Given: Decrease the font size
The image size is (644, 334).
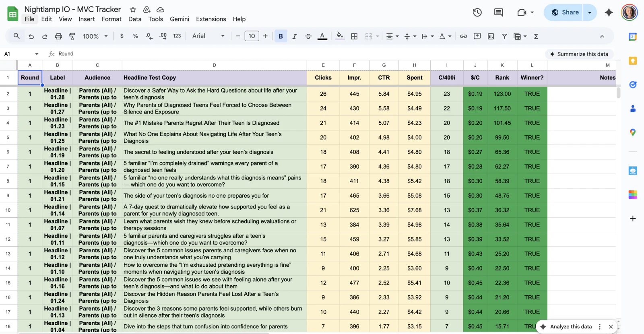Looking at the screenshot, I should coord(238,36).
